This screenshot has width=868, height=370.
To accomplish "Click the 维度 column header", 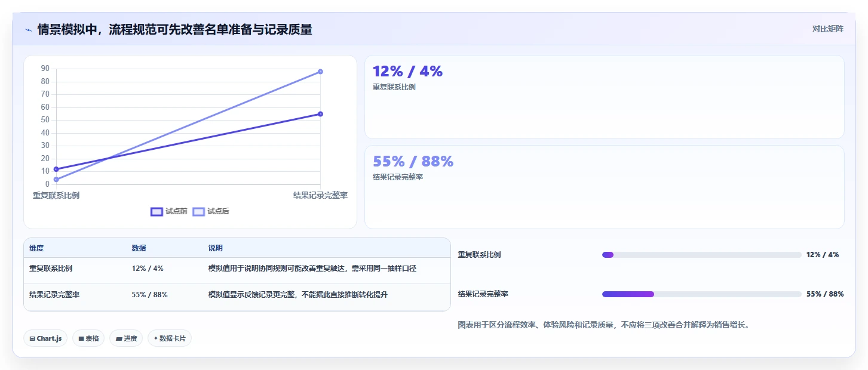I will [36, 248].
